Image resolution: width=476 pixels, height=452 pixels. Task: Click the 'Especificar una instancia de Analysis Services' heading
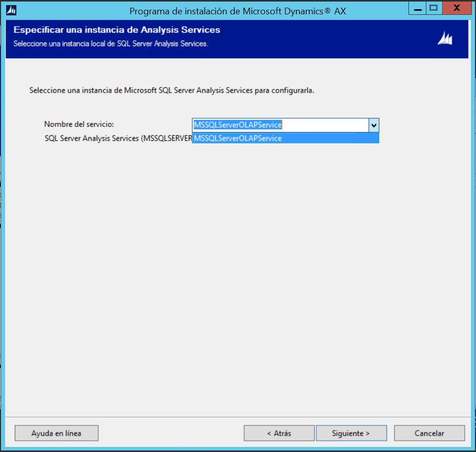point(117,30)
